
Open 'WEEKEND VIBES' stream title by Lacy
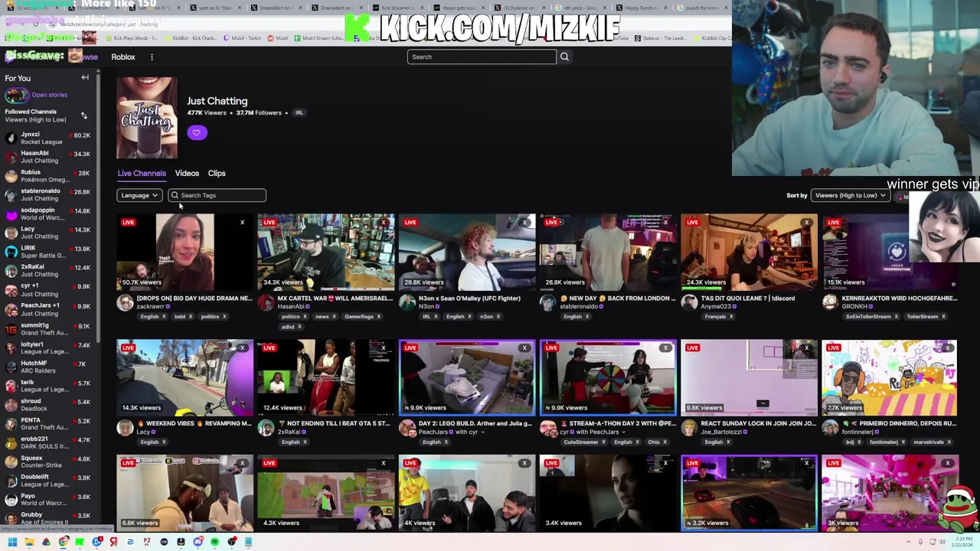tap(194, 423)
